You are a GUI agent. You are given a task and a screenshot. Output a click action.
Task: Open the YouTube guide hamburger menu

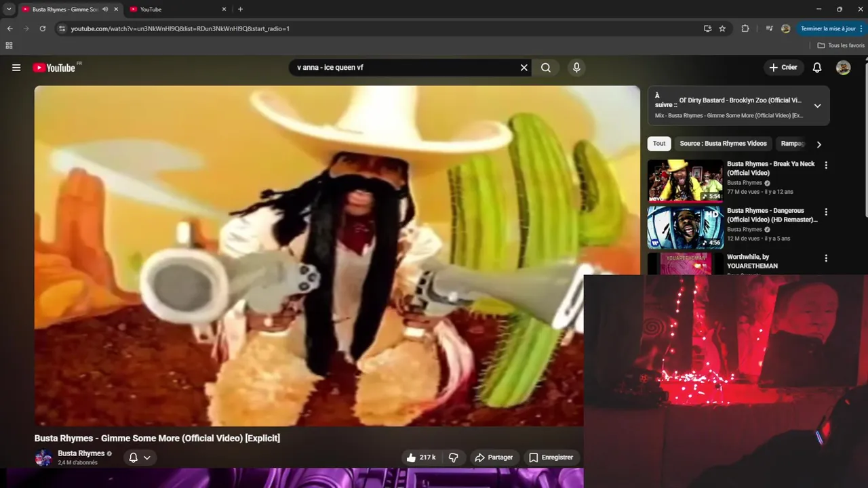tap(16, 68)
